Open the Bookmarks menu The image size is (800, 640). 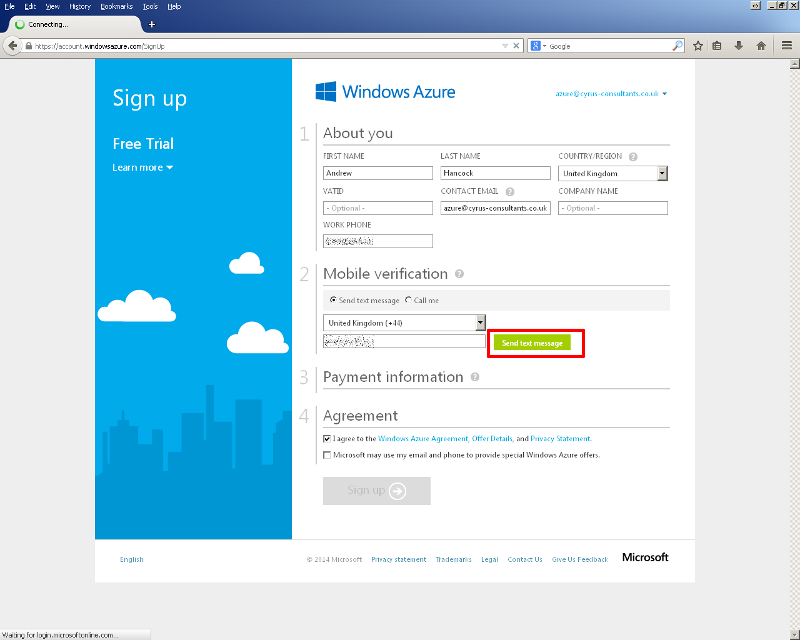point(116,7)
